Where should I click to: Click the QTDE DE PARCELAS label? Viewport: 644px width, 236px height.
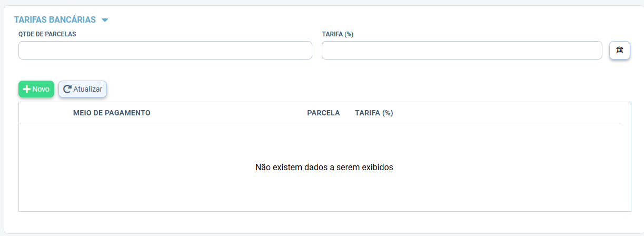pos(47,34)
